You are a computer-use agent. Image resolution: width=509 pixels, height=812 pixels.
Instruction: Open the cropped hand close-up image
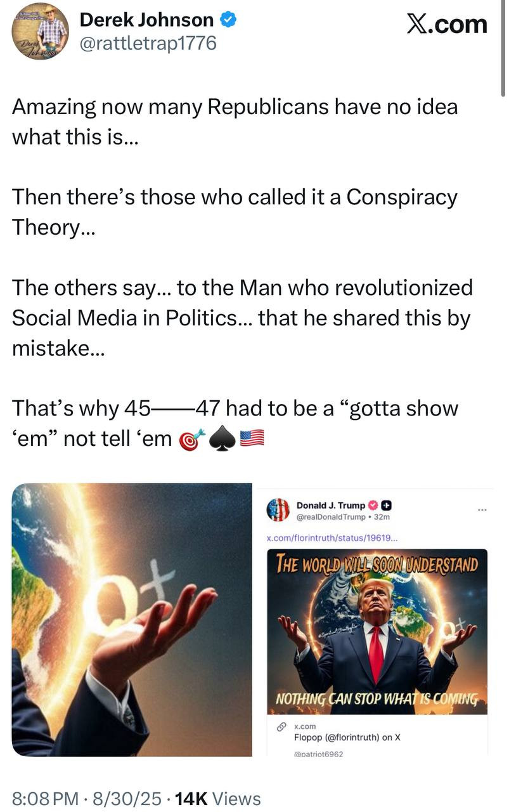pyautogui.click(x=132, y=620)
